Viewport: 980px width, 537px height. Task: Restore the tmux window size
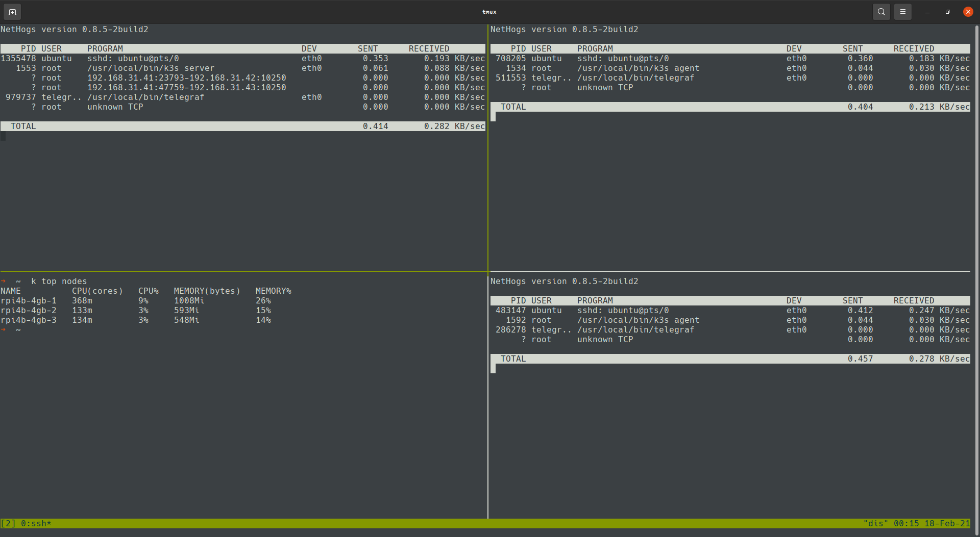click(x=947, y=12)
